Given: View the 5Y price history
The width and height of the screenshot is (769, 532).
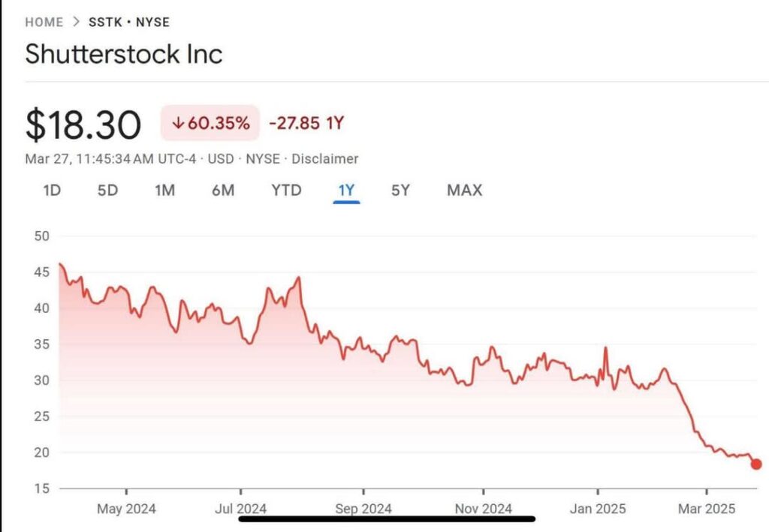Looking at the screenshot, I should point(400,191).
